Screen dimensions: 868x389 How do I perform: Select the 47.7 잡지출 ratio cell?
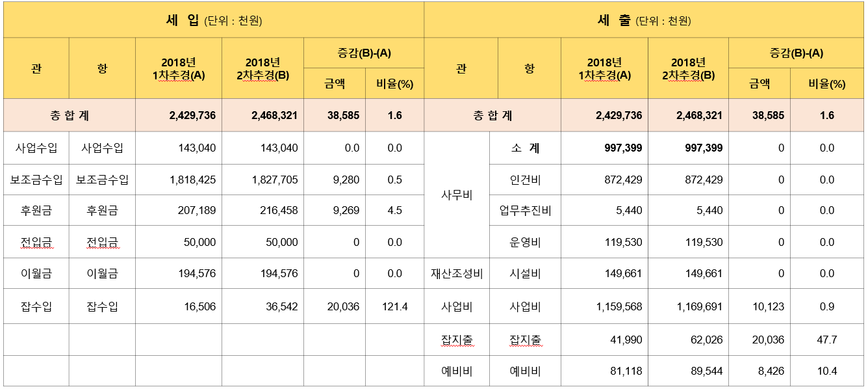(826, 340)
